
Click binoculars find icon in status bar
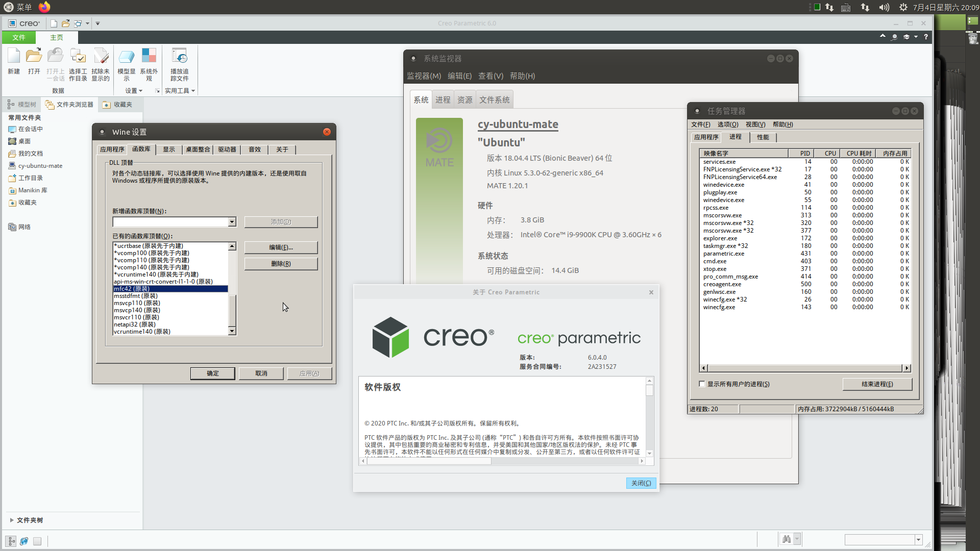click(x=787, y=539)
